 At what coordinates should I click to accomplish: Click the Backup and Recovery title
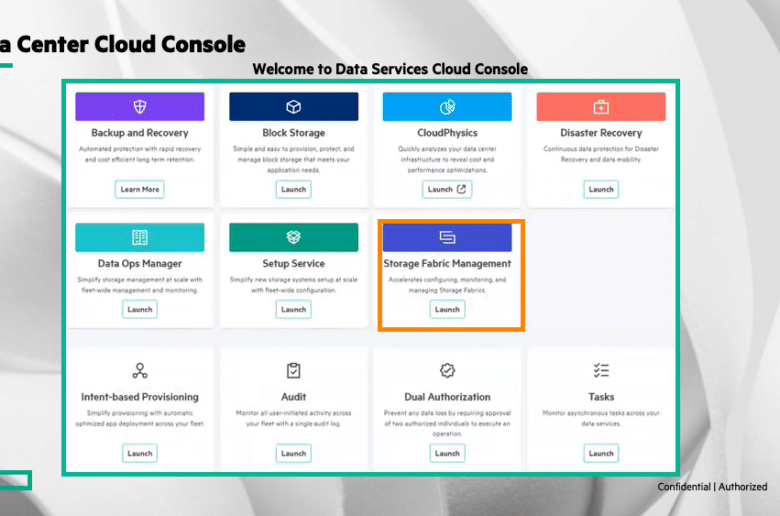coord(140,133)
